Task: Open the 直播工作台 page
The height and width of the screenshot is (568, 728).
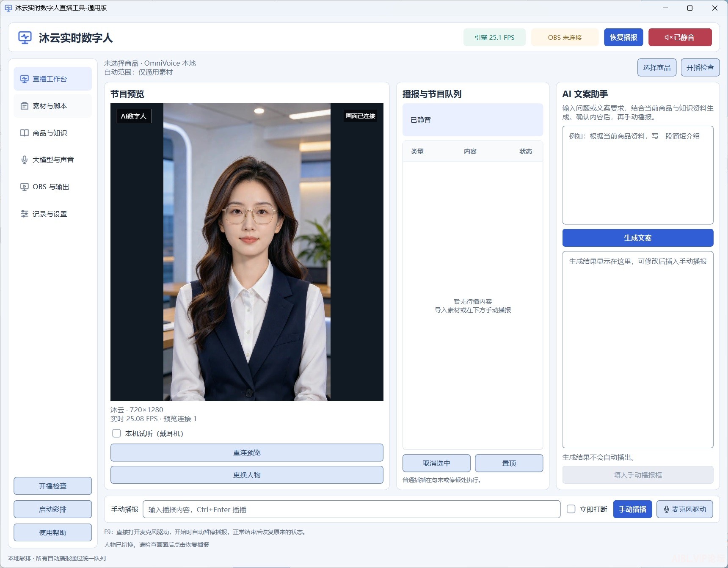Action: pyautogui.click(x=53, y=79)
